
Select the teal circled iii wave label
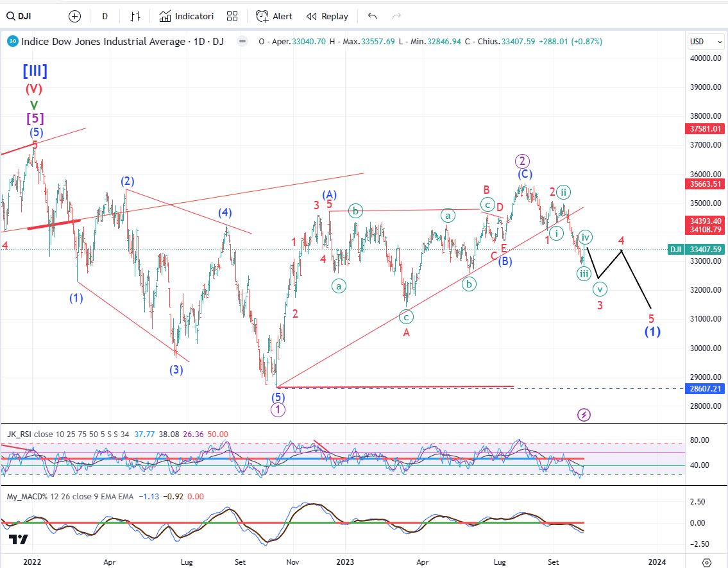pos(584,274)
